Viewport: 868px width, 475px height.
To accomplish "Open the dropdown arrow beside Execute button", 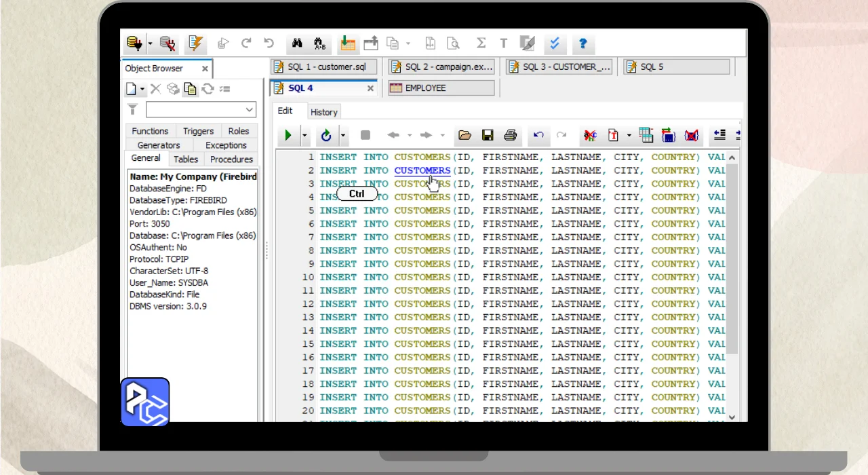I will click(x=304, y=136).
